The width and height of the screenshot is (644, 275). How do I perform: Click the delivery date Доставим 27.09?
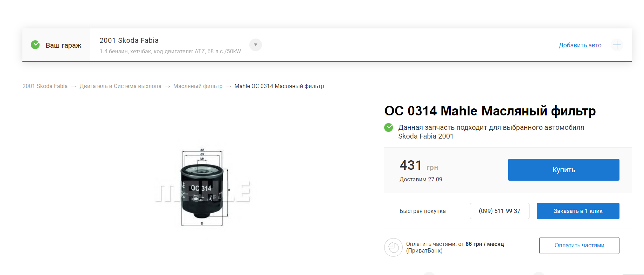(x=421, y=180)
